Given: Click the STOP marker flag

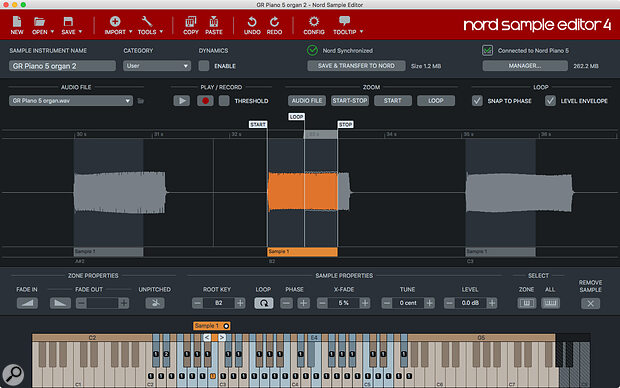Looking at the screenshot, I should point(345,125).
